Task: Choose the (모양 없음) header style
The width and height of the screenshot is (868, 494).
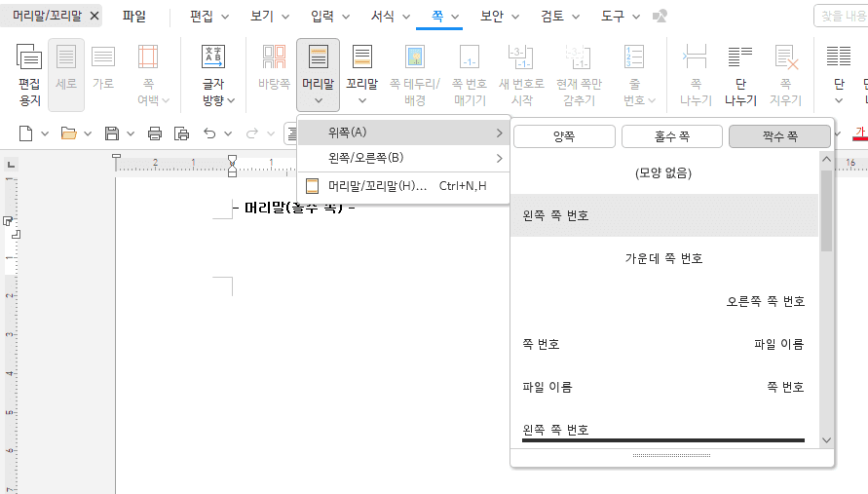Action: point(663,173)
